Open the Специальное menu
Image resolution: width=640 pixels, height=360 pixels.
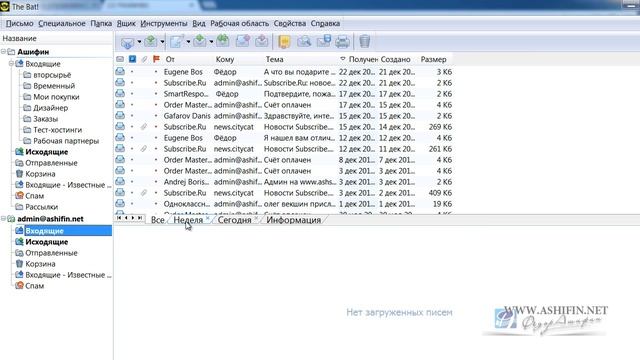(62, 23)
